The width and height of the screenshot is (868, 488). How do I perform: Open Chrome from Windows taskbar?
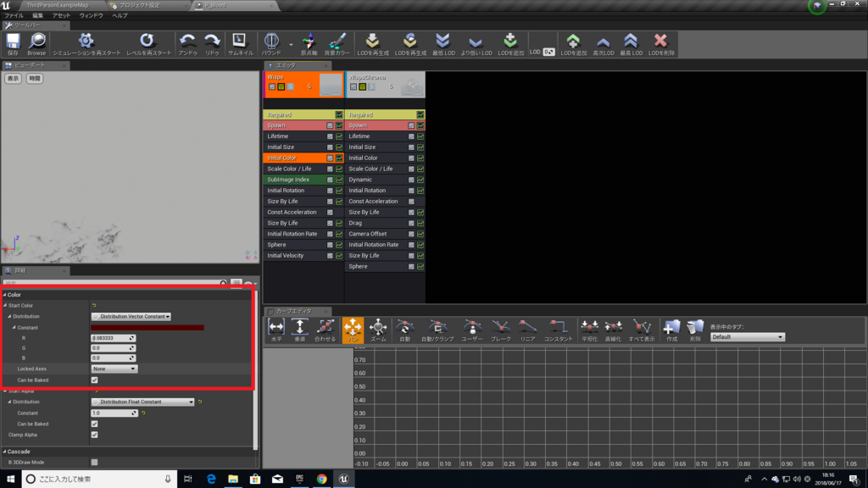click(x=321, y=479)
